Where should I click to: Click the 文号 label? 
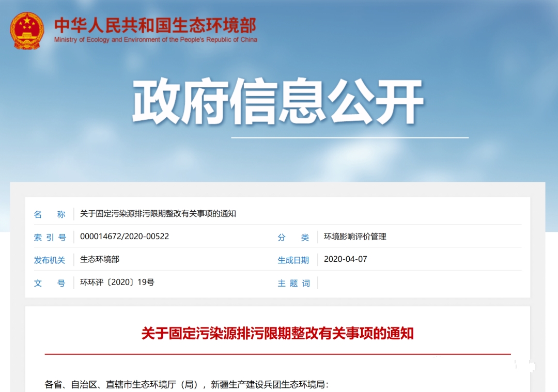tap(50, 283)
